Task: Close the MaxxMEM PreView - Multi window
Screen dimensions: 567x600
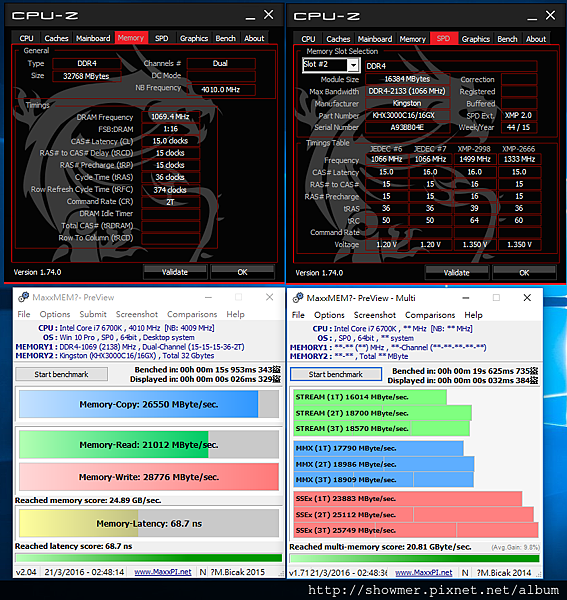Action: click(x=527, y=297)
